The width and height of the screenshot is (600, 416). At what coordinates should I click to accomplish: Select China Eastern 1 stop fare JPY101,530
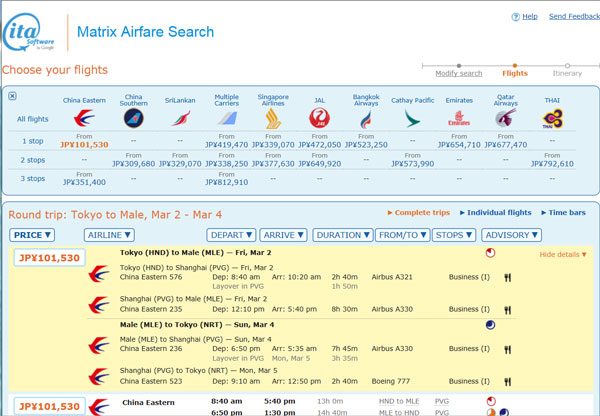click(x=84, y=145)
